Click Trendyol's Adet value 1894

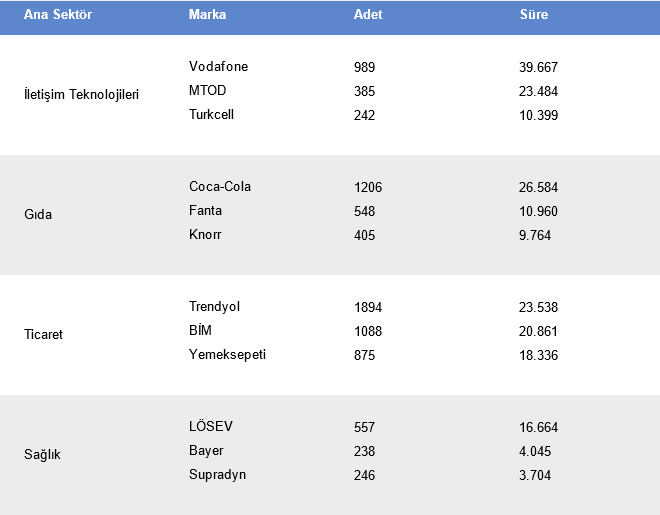pyautogui.click(x=368, y=308)
